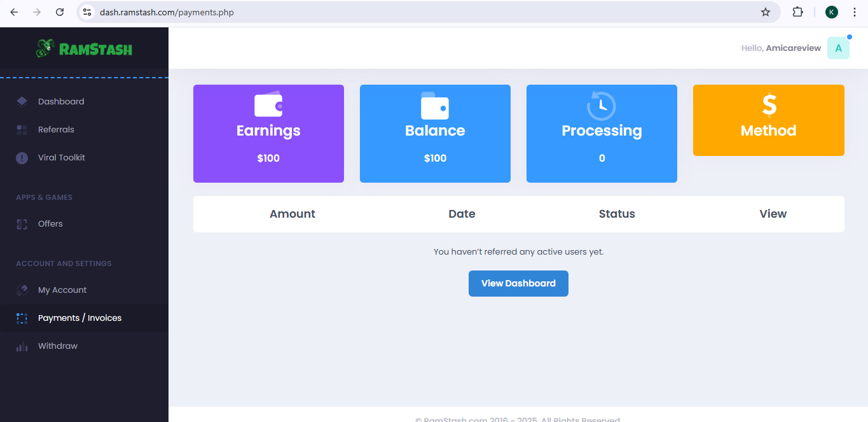Click the Withdraw bar chart icon
The width and height of the screenshot is (868, 422).
[22, 346]
